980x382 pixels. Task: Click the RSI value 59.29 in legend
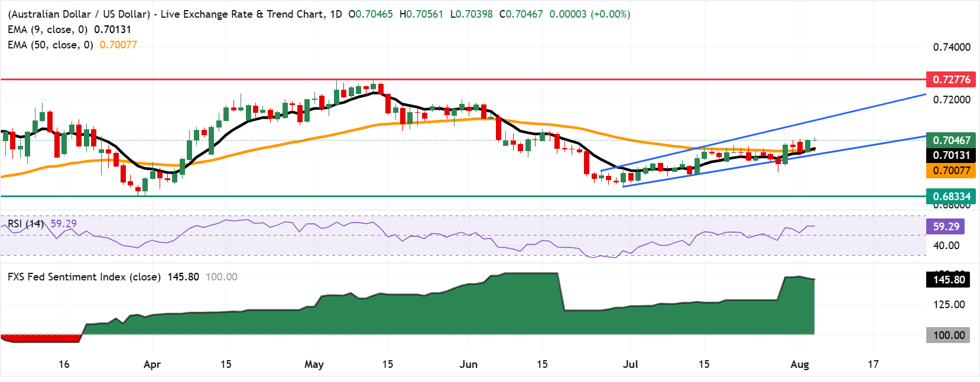63,224
